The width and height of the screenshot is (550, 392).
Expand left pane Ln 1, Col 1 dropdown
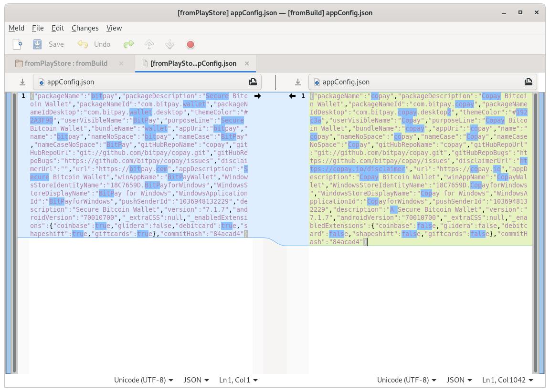238,380
